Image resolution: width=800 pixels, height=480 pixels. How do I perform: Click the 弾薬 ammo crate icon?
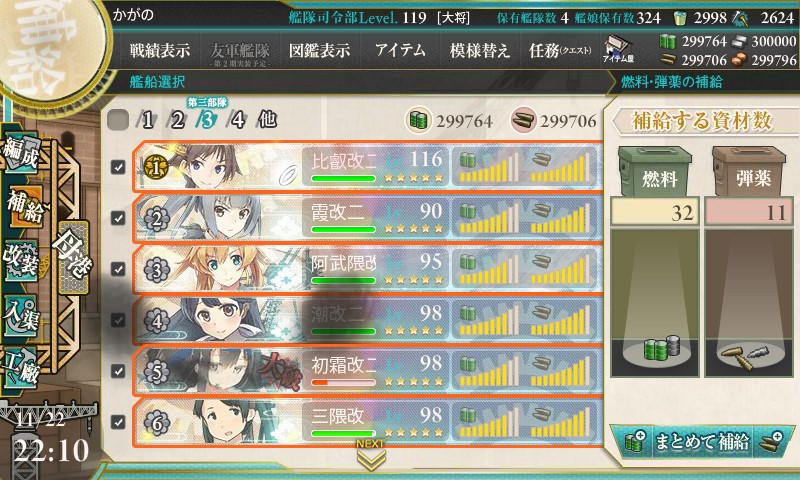748,171
